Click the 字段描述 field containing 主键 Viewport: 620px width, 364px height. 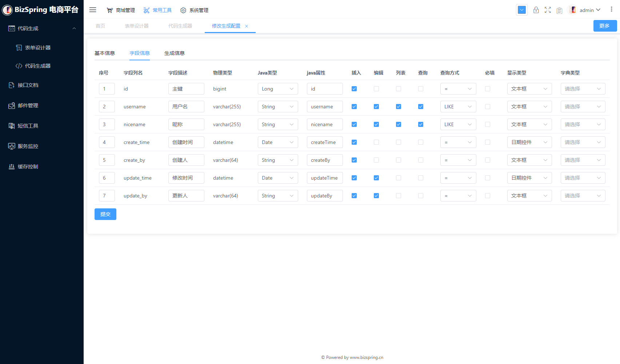[x=186, y=89]
